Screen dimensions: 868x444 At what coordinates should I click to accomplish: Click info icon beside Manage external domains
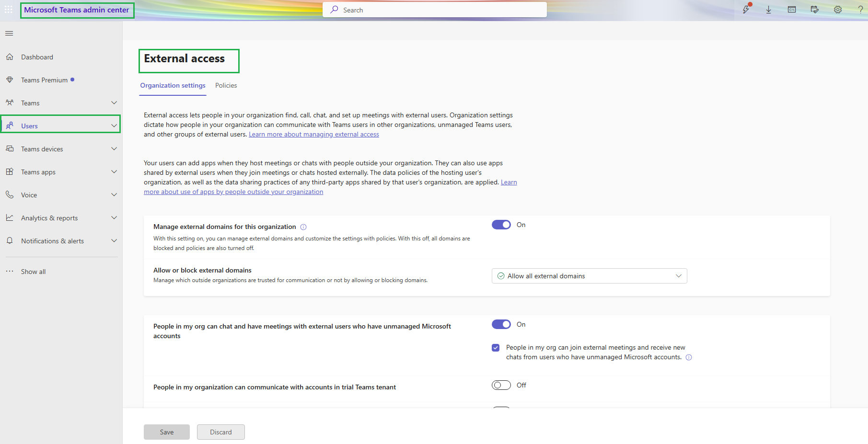click(x=303, y=227)
